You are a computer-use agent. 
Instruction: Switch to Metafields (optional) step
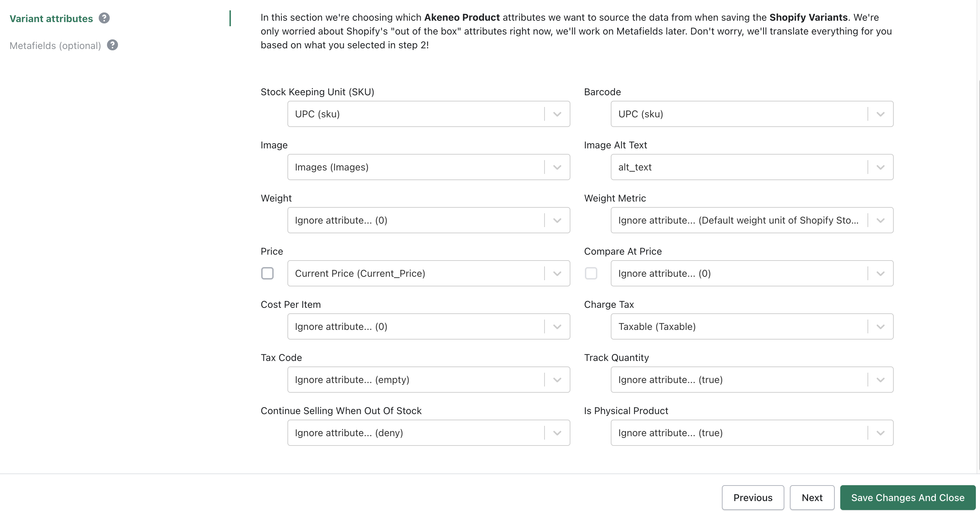(56, 46)
